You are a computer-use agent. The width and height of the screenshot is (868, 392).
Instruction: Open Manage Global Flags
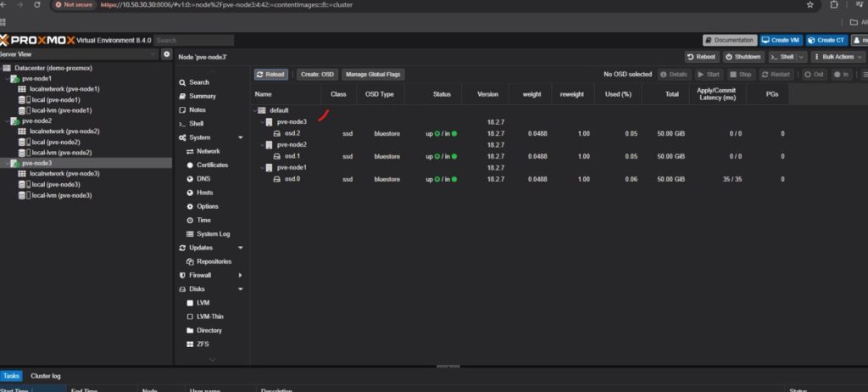coord(373,75)
